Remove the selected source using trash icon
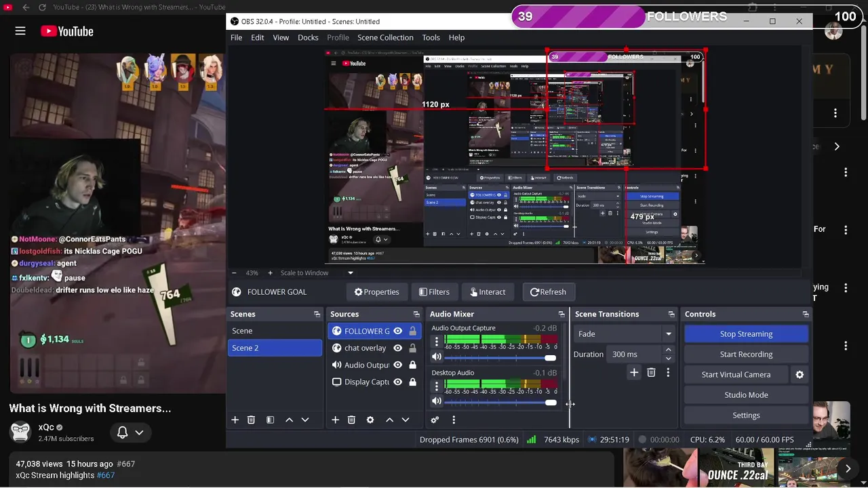Screen dimensions: 868x488 [351, 420]
